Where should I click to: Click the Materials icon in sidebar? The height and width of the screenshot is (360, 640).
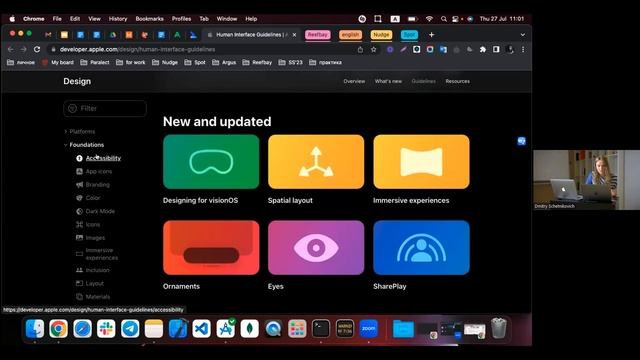pyautogui.click(x=79, y=297)
